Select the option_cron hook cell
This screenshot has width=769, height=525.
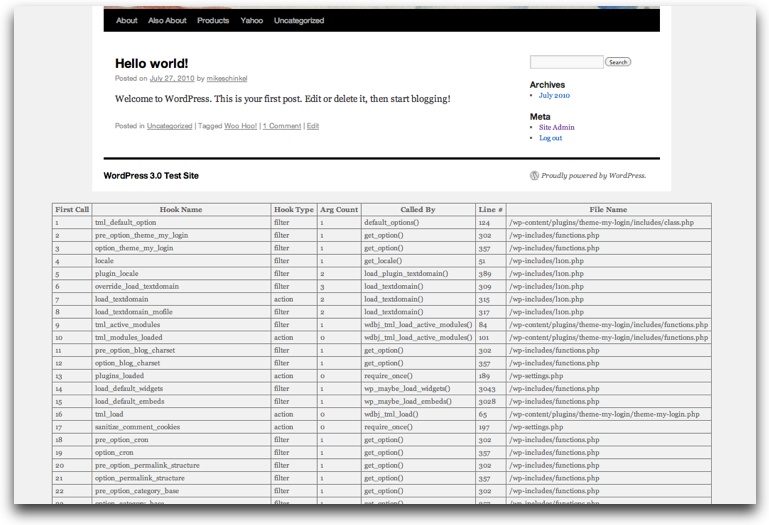click(181, 452)
